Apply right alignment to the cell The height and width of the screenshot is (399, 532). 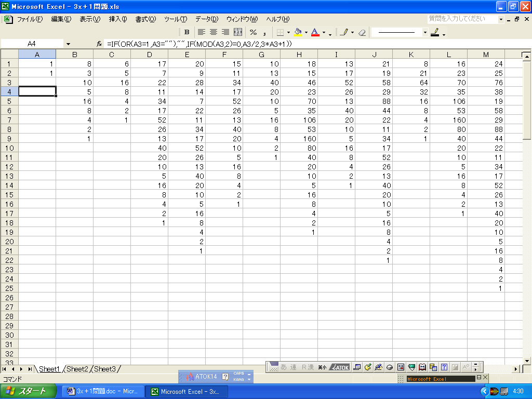pyautogui.click(x=225, y=32)
